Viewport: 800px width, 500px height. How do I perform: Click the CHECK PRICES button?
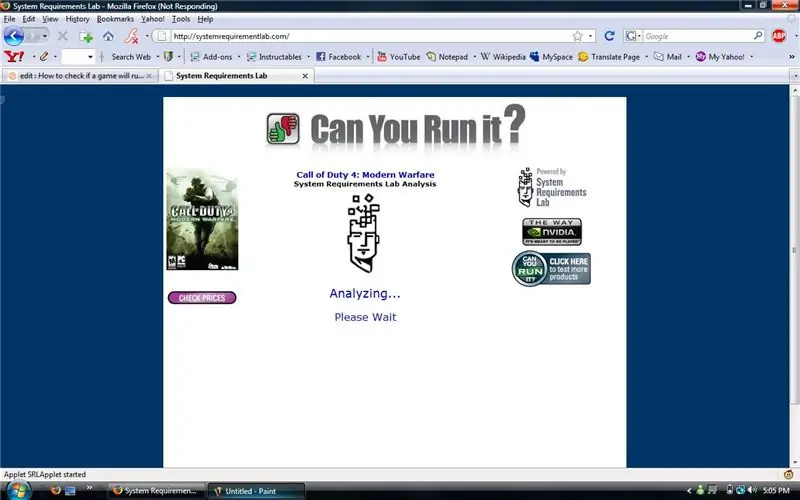click(202, 297)
